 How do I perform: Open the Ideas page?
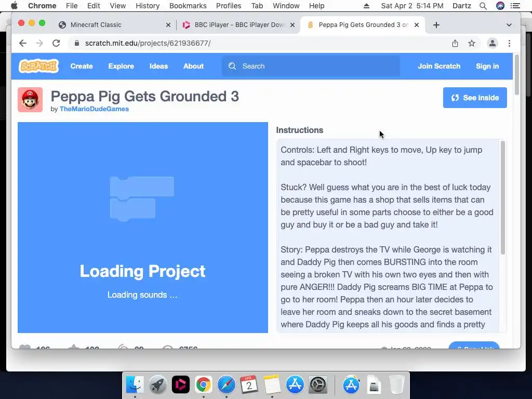pyautogui.click(x=159, y=66)
